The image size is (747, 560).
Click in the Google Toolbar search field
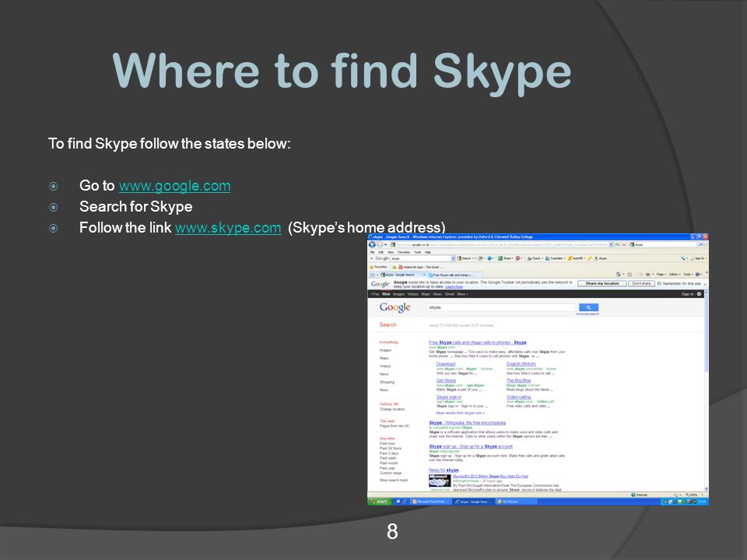click(x=421, y=258)
